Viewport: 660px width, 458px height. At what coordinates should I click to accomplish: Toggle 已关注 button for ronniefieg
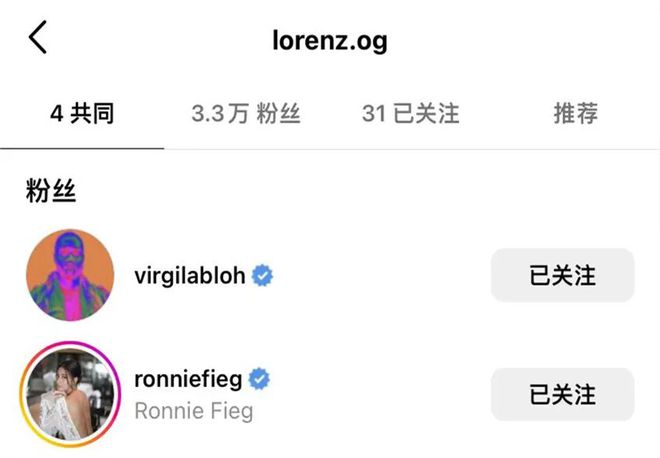(562, 394)
